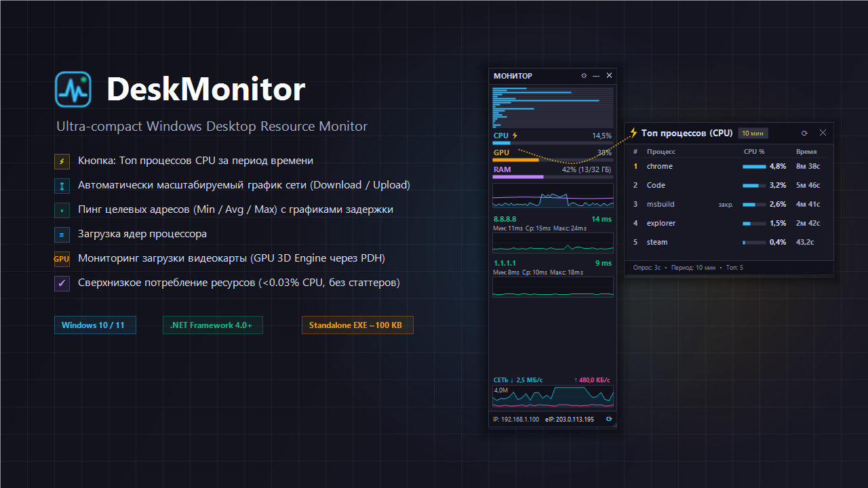
Task: Click the IP: 192.168.1.100 text
Action: [x=516, y=420]
